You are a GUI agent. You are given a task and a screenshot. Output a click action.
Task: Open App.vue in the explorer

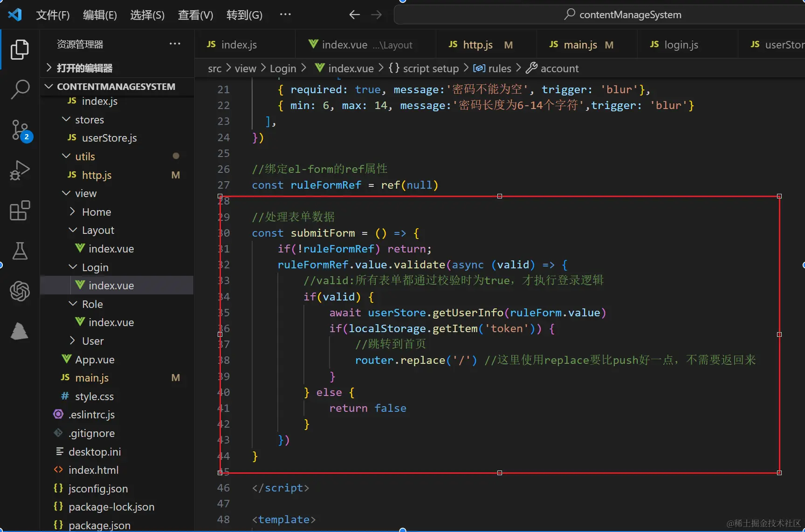(117, 360)
